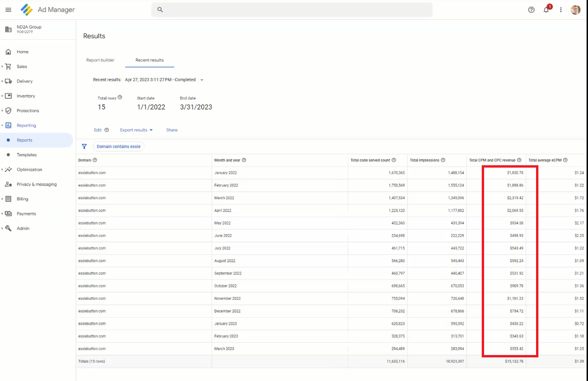Click the Month and year help icon
Screen dimensions: 588x381
(x=244, y=160)
